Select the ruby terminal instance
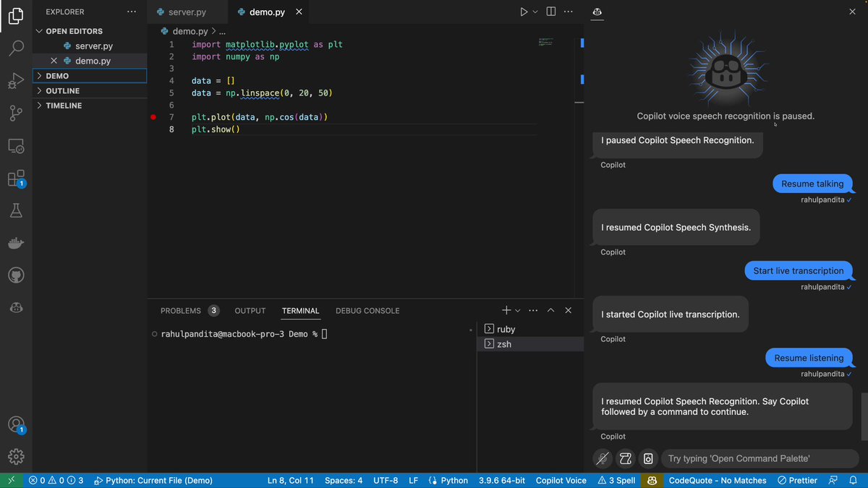The height and width of the screenshot is (488, 868). pos(530,329)
